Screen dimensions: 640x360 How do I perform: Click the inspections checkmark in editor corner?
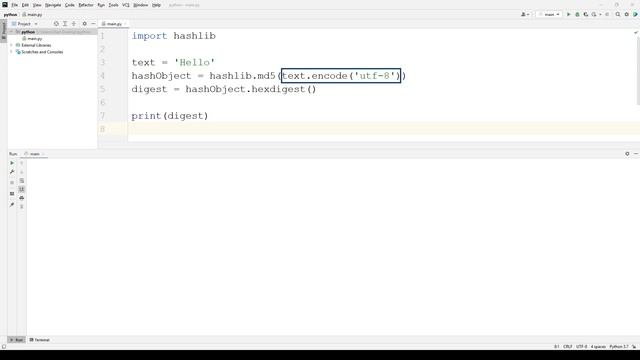pyautogui.click(x=636, y=33)
